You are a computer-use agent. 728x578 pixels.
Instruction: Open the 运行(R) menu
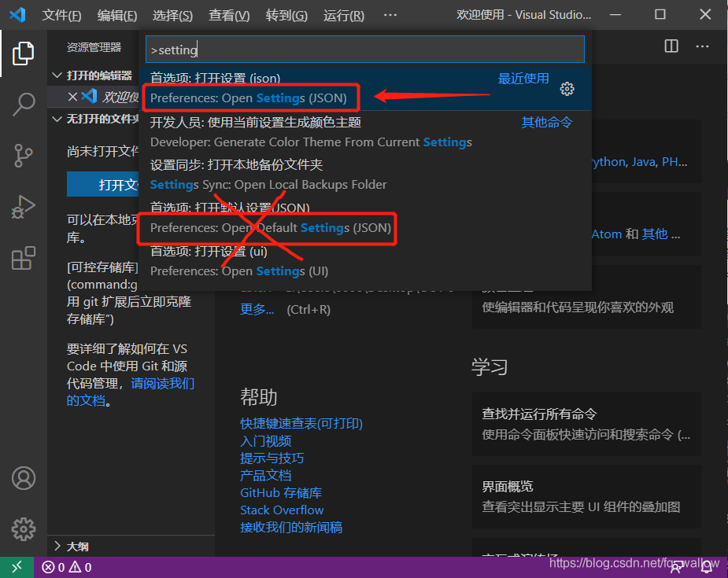click(x=344, y=15)
